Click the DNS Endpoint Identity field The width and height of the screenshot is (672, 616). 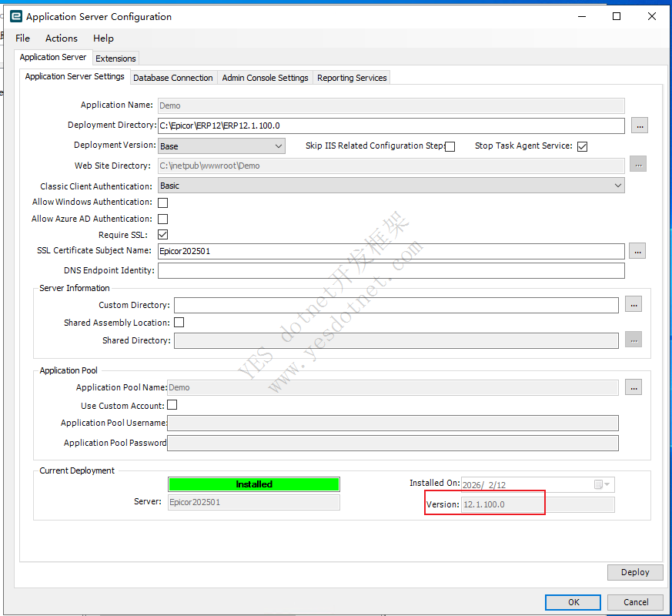click(391, 270)
